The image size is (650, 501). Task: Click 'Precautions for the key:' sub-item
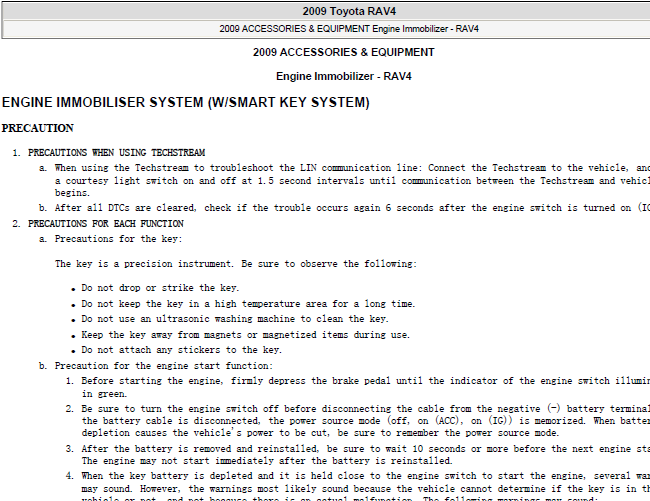pyautogui.click(x=119, y=239)
